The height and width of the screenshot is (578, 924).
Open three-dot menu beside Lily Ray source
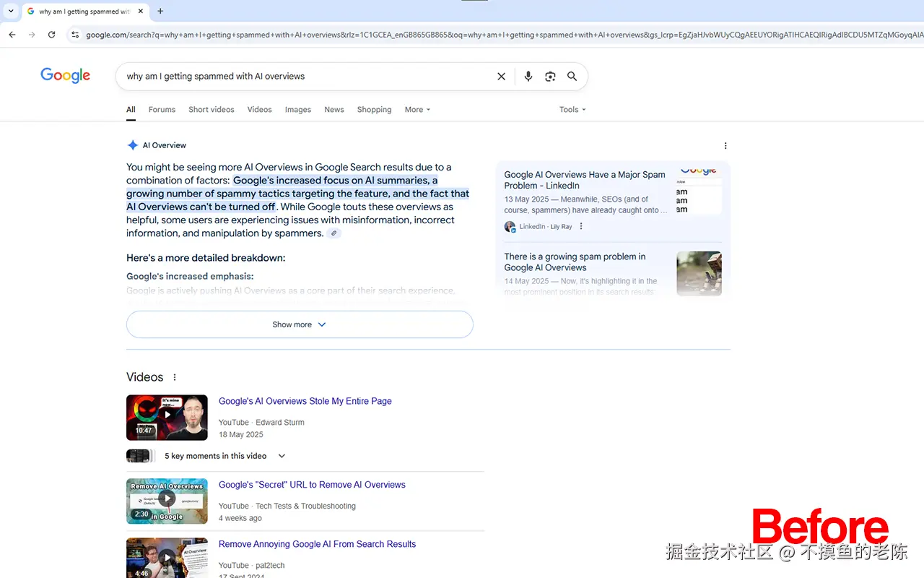pyautogui.click(x=581, y=226)
